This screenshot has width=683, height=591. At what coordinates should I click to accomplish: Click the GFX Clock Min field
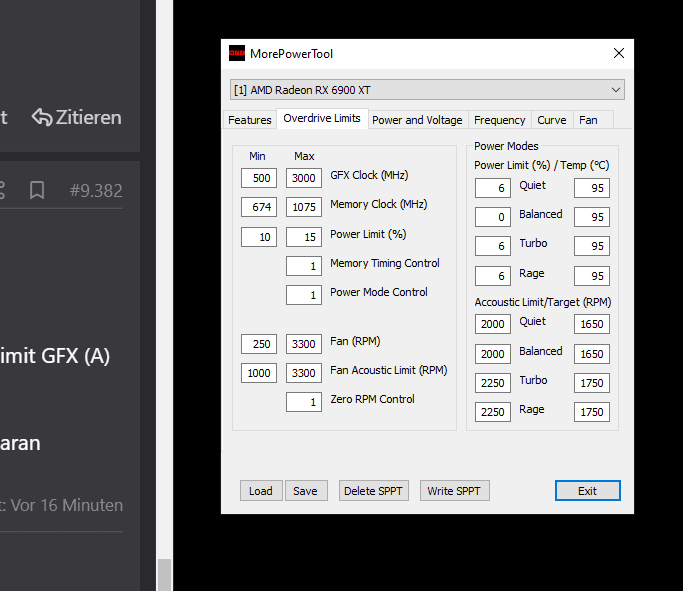(259, 178)
